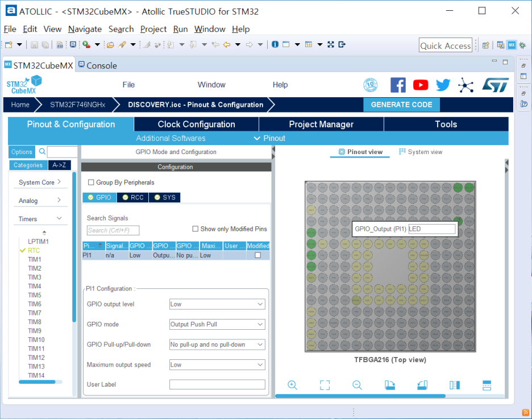Click GENERATE CODE button

pos(401,105)
